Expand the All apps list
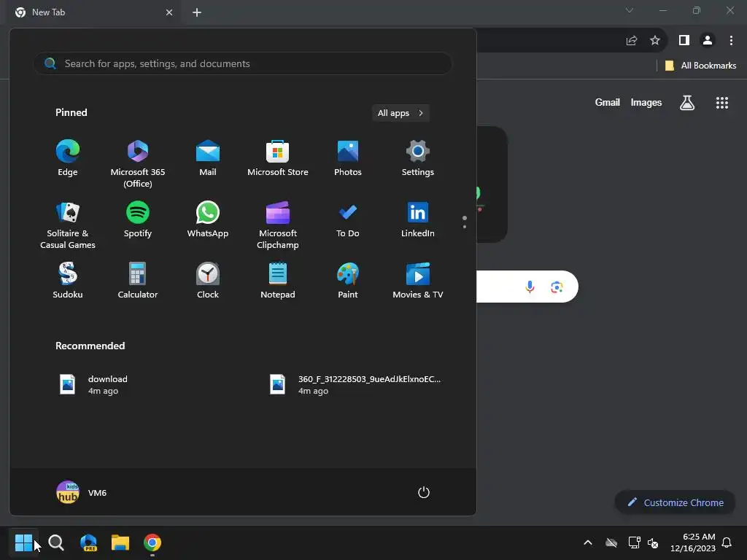This screenshot has width=747, height=560. pyautogui.click(x=400, y=113)
